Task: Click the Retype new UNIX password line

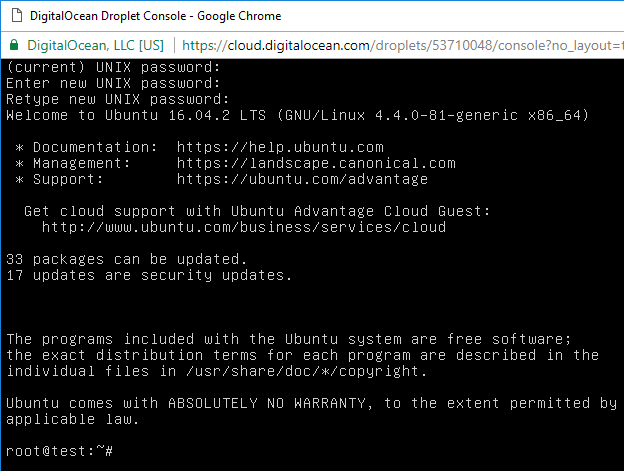Action: point(118,99)
